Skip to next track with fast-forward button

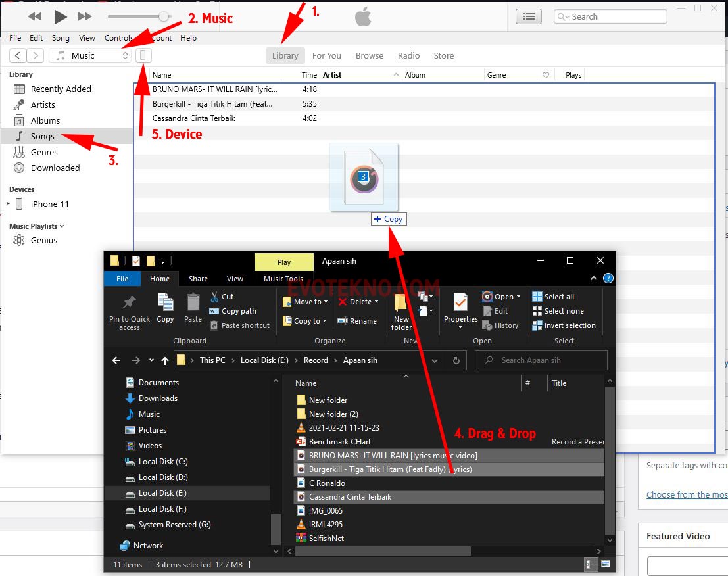[x=85, y=16]
